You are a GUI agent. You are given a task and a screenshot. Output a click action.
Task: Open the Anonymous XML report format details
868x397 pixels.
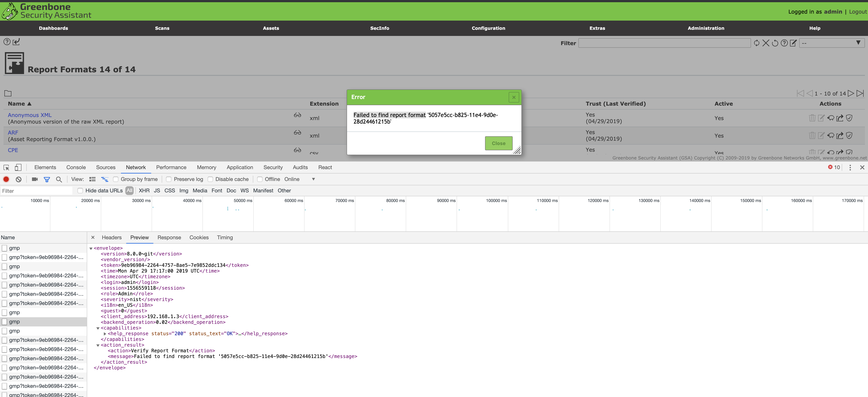click(29, 115)
